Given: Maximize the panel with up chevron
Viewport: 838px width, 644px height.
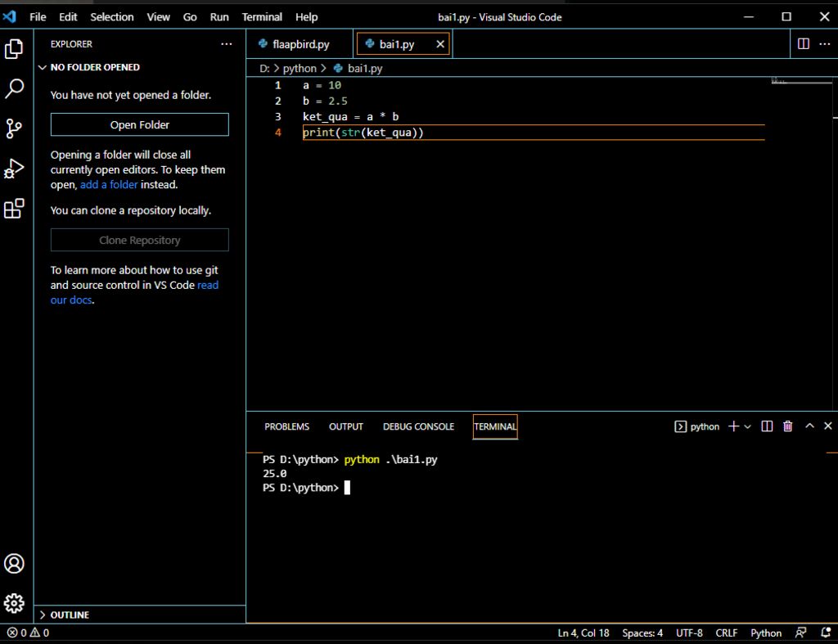Looking at the screenshot, I should [809, 426].
